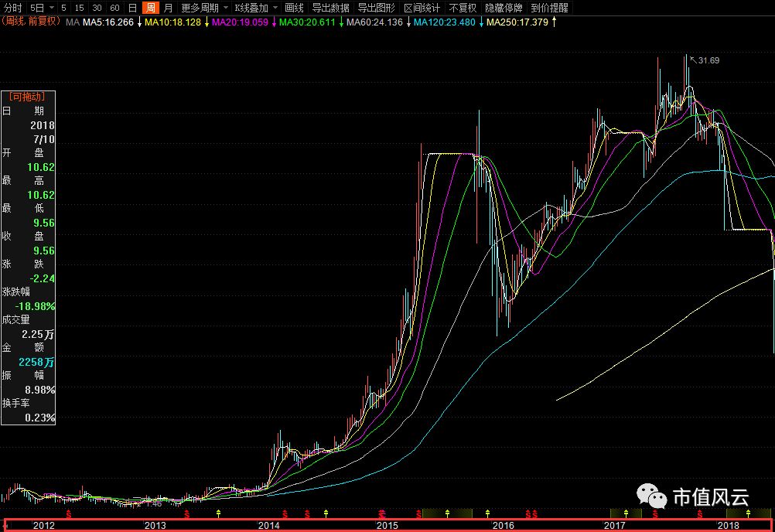775x532 pixels.
Task: Select the 30-minute period button
Action: click(97, 8)
